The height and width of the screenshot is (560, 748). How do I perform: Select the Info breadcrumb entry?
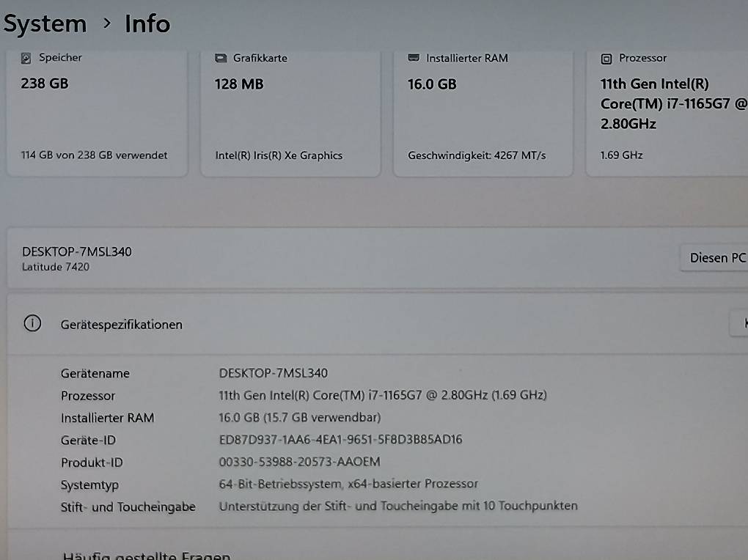(146, 23)
